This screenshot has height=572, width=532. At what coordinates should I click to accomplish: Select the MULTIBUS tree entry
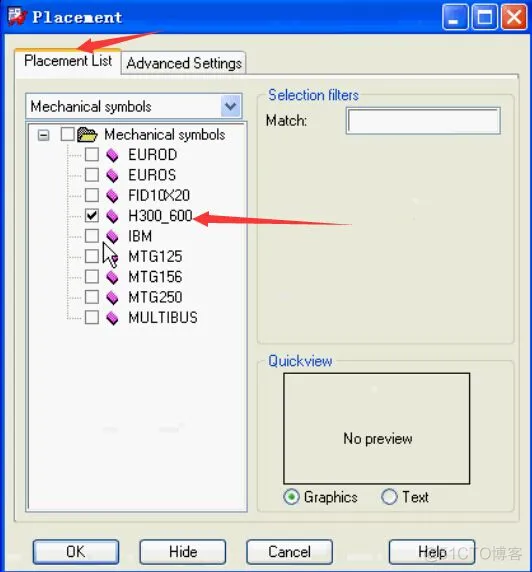(163, 318)
